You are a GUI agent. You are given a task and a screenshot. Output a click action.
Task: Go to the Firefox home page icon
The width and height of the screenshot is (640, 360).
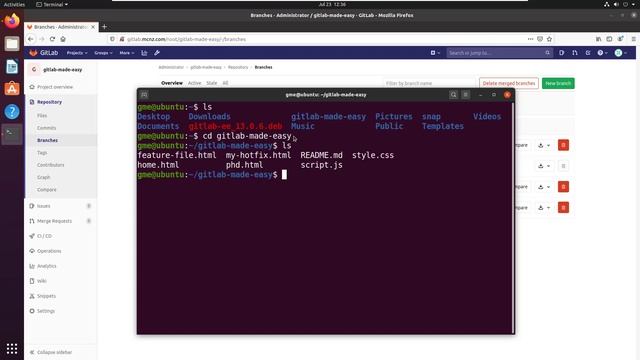(x=63, y=39)
